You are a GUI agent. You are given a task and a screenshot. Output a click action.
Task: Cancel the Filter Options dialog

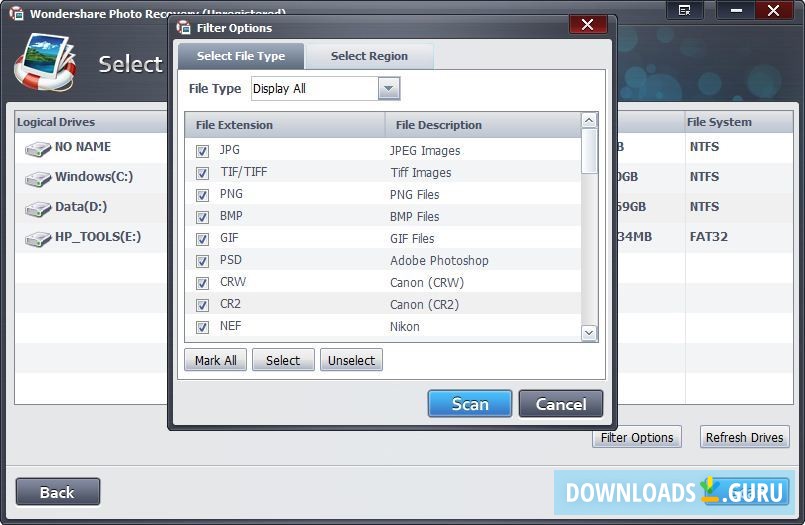[561, 404]
